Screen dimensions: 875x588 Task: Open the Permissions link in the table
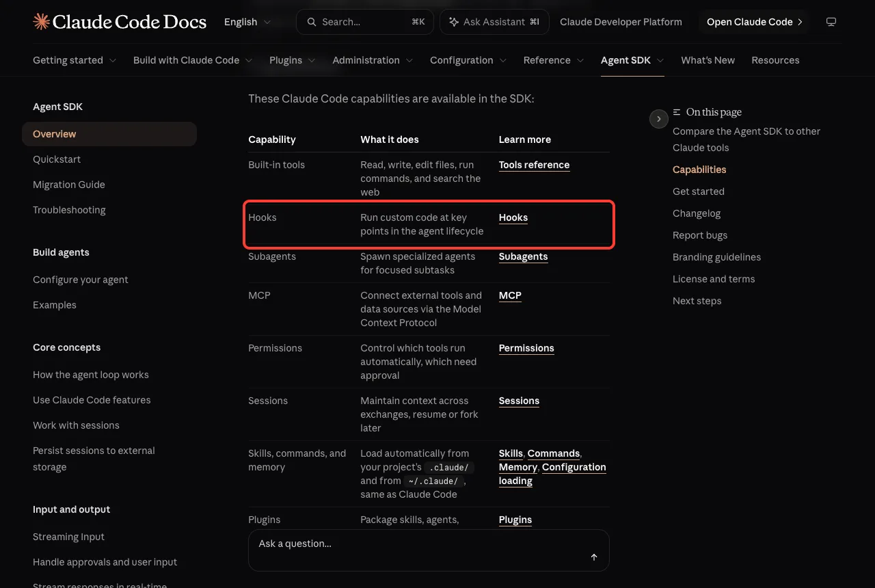click(526, 348)
